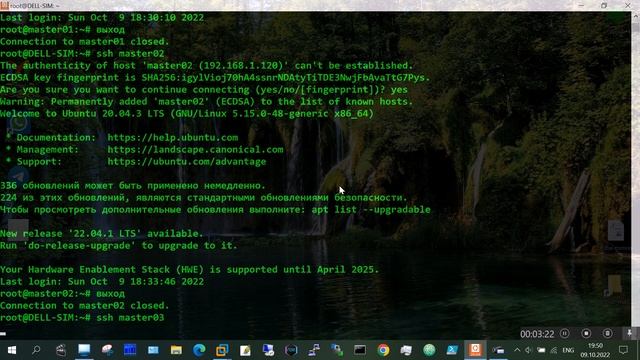Screen dimensions: 640x360
Task: Open the yellow notepad icon on taskbar
Action: point(245,350)
